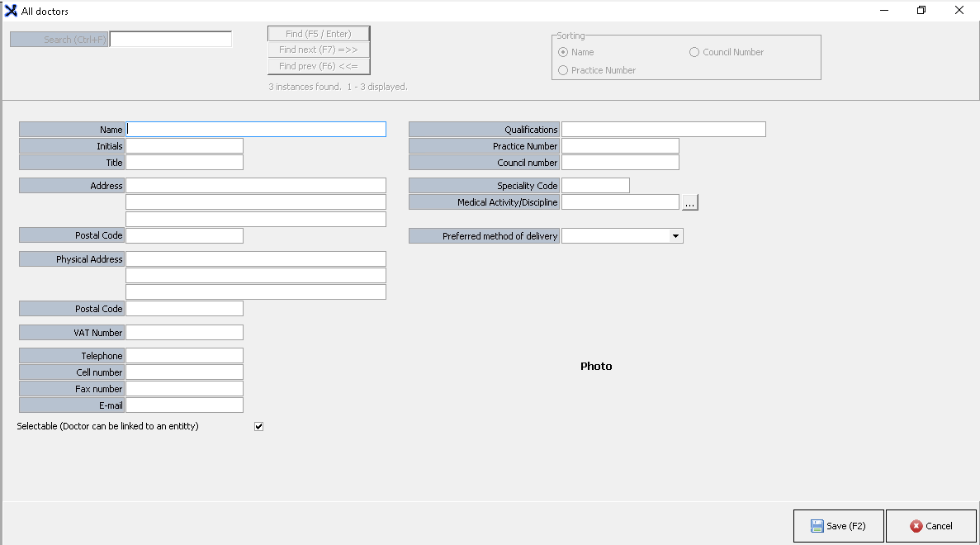
Task: Click the Speciality Code field
Action: coord(595,186)
